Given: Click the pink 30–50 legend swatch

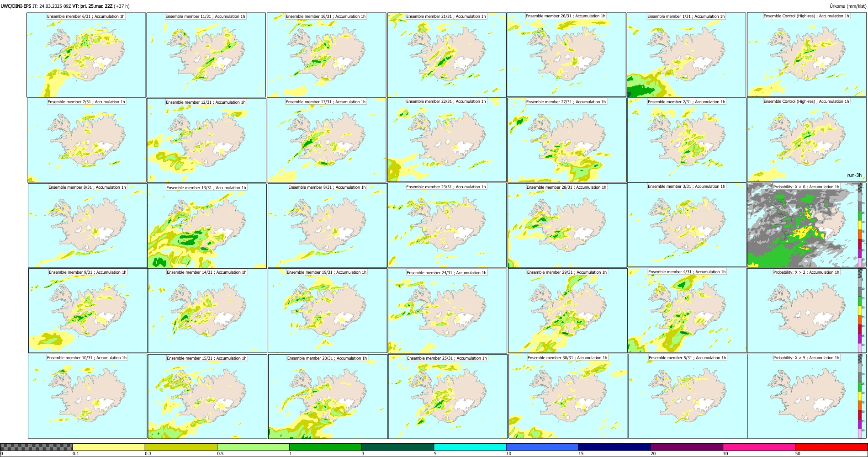Looking at the screenshot, I should (x=759, y=447).
